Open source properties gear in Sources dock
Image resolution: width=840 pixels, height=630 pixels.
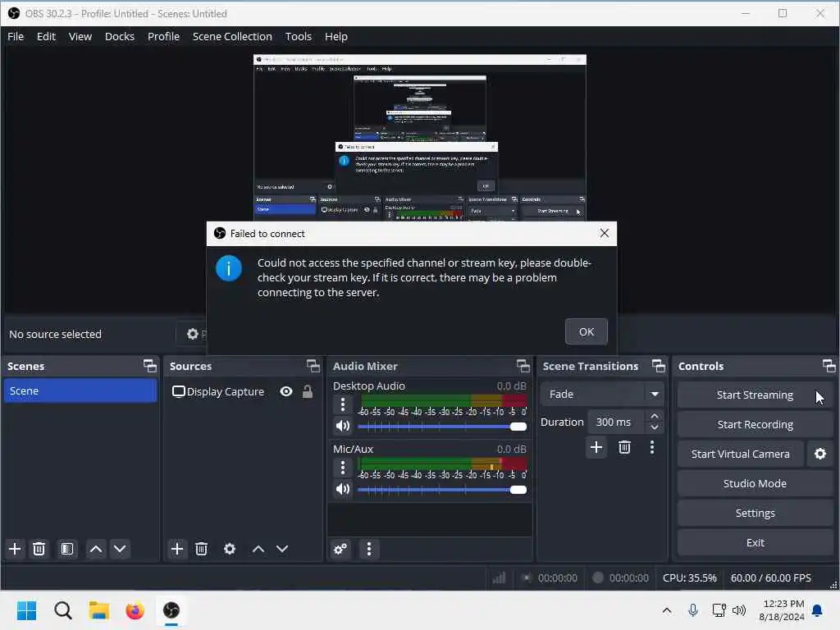coord(230,549)
